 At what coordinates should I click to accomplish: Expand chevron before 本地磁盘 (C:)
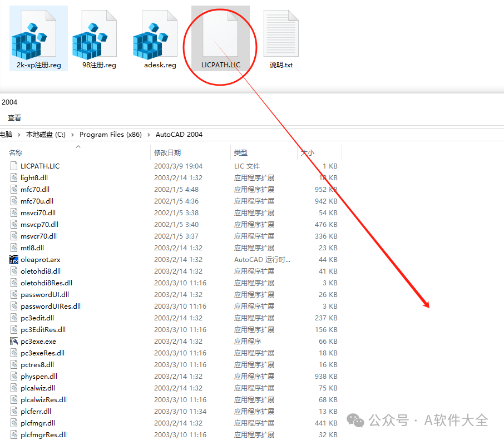pyautogui.click(x=19, y=135)
